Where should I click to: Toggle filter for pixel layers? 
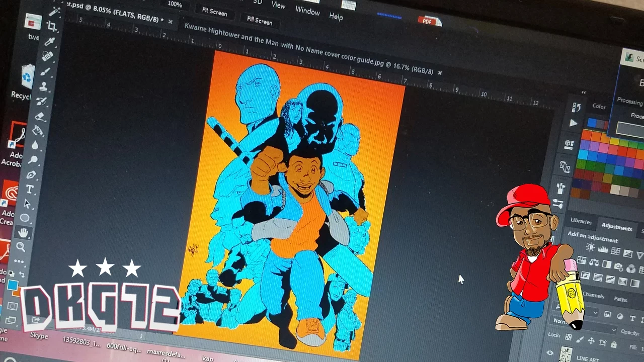[x=607, y=315]
